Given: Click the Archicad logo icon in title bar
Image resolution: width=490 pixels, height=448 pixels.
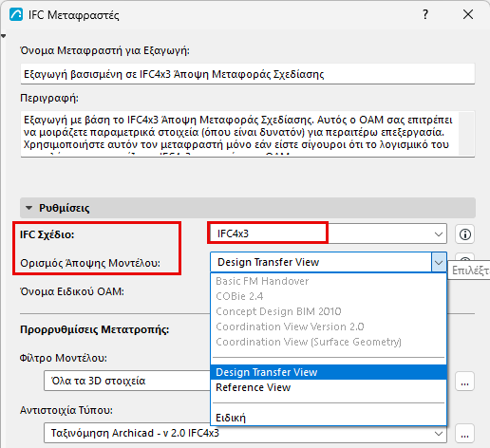Looking at the screenshot, I should click(16, 15).
